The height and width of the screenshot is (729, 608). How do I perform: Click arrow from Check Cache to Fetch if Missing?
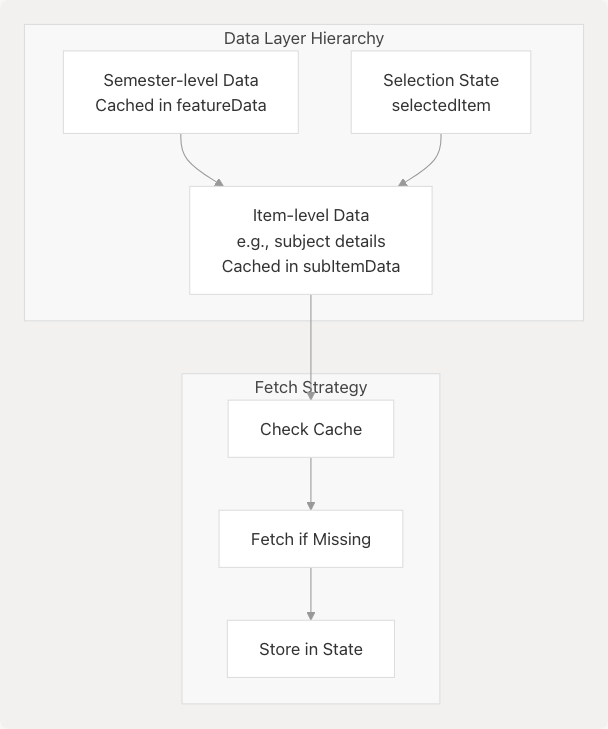click(x=311, y=483)
